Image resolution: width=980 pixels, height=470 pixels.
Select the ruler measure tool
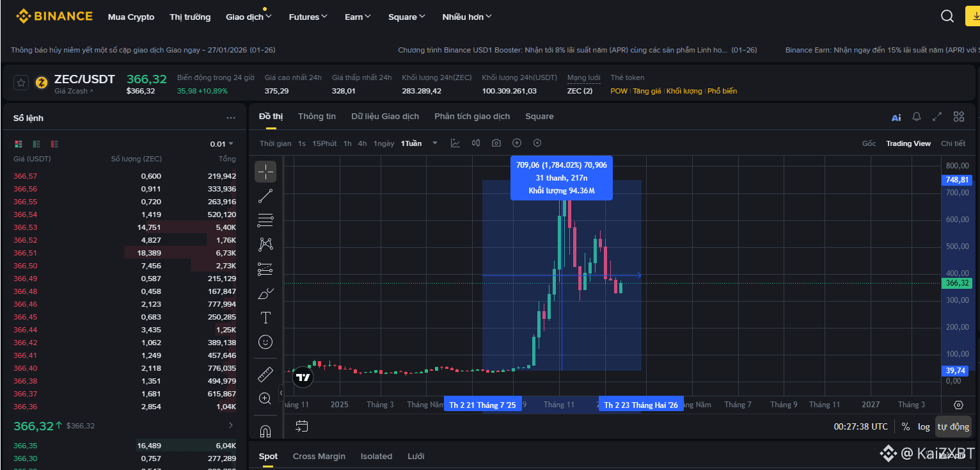click(265, 374)
